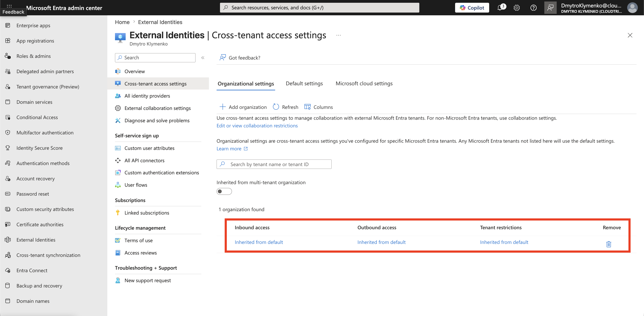Open Certificate authorities
Image resolution: width=644 pixels, height=316 pixels.
40,224
